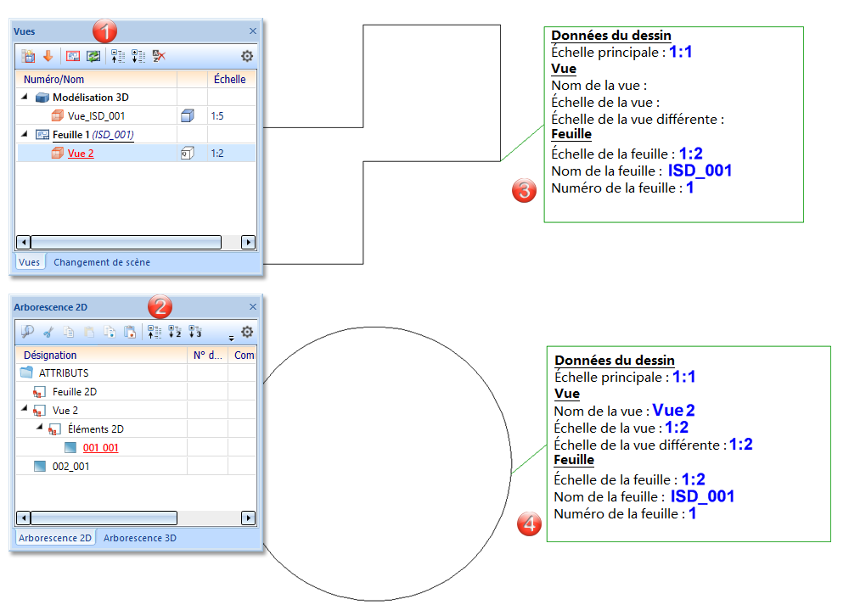This screenshot has height=616, width=849.
Task: Click the blue square icon beside 002_001
Action: point(40,466)
